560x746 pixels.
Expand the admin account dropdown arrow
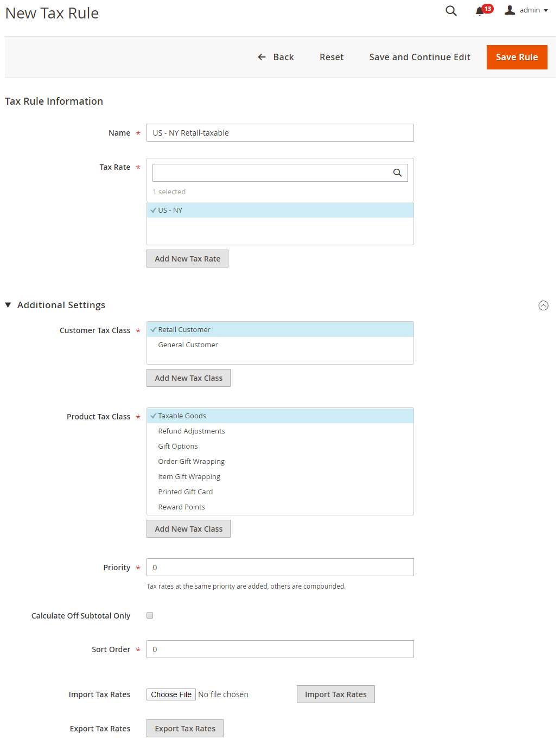(546, 10)
